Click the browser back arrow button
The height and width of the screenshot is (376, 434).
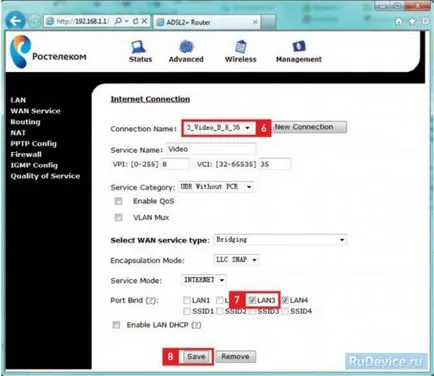click(15, 21)
